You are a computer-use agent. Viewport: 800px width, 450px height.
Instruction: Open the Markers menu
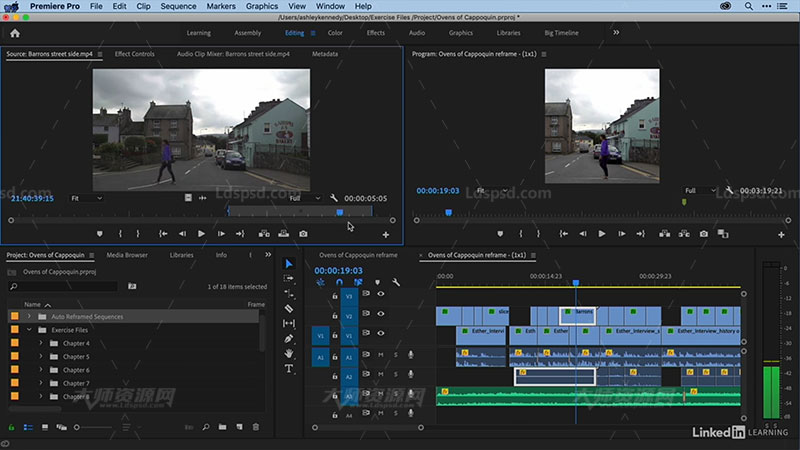(x=221, y=6)
